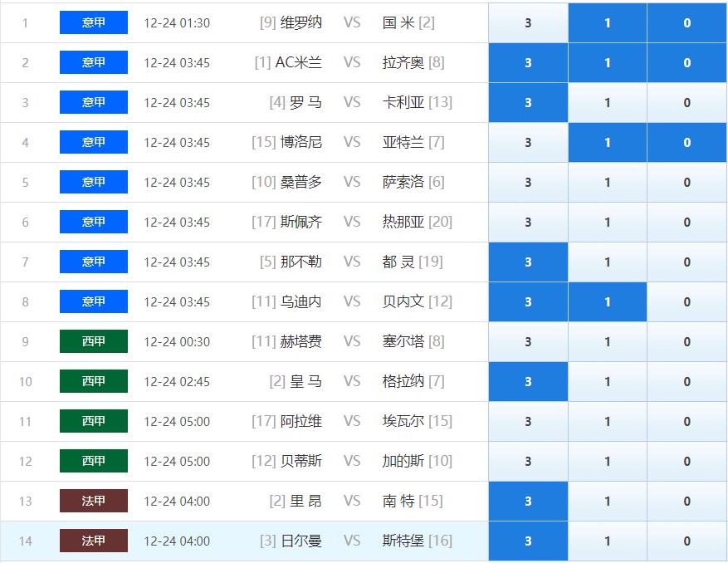Select the 1 option for 皇马 vs 格拉纳
The height and width of the screenshot is (563, 728).
(608, 382)
